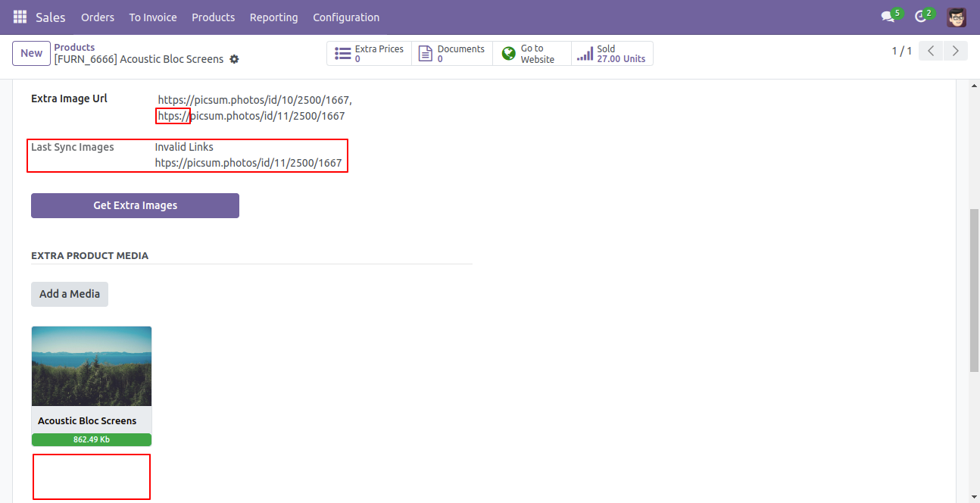Click the gear icon beside product name
Image resolution: width=980 pixels, height=503 pixels.
pos(234,59)
